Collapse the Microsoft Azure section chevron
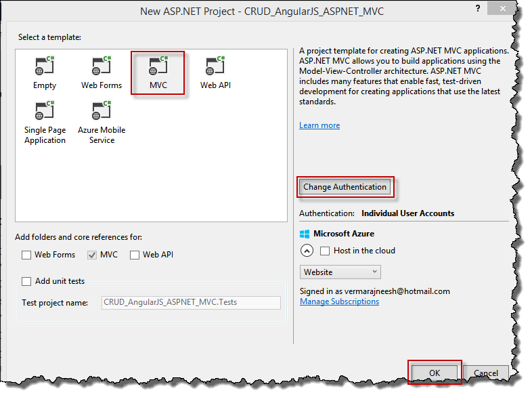Screen dimensions: 532x397 [307, 251]
